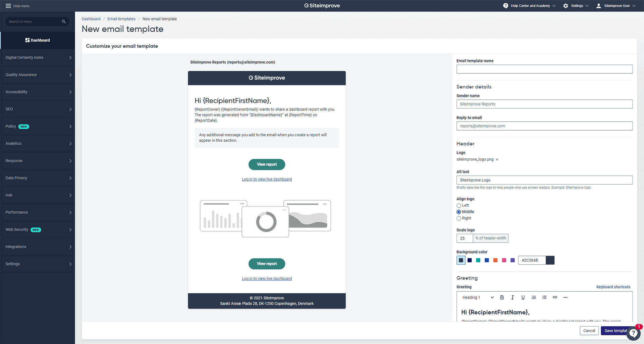Click lower Log in to view live dashboard link
This screenshot has width=644, height=344.
click(267, 279)
